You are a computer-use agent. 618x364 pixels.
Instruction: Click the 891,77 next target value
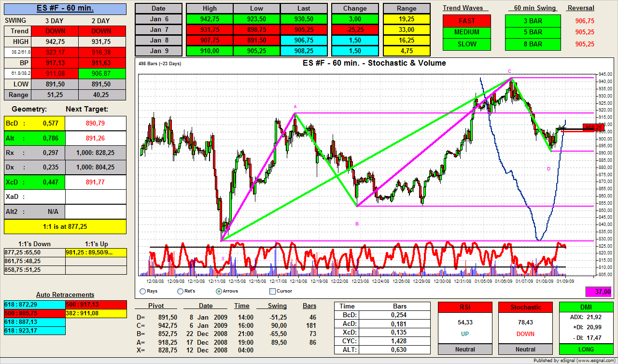click(96, 182)
